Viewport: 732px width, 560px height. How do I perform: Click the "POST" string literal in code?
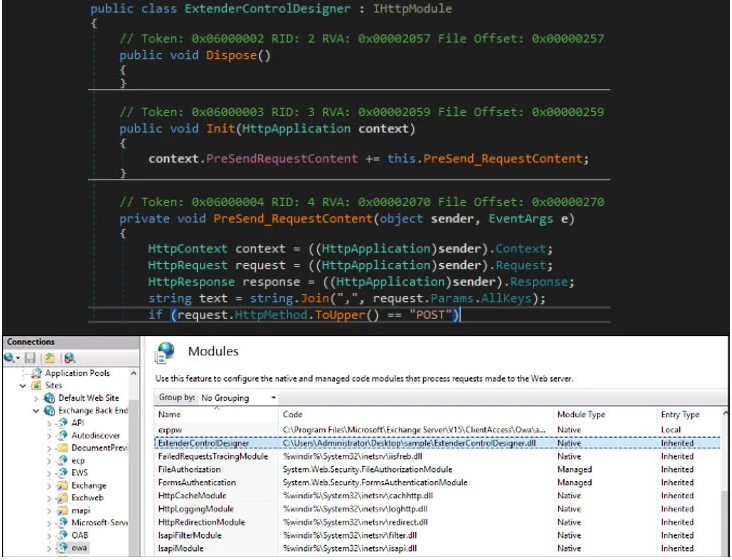(x=430, y=315)
